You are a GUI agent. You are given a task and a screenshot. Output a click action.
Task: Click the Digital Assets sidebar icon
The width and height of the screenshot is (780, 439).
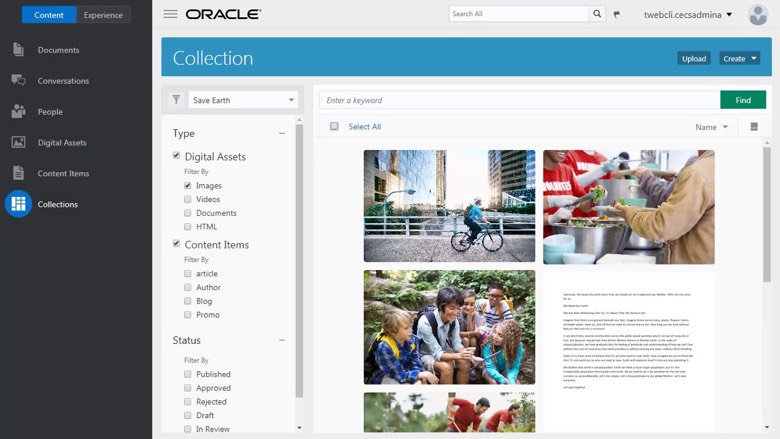point(18,142)
